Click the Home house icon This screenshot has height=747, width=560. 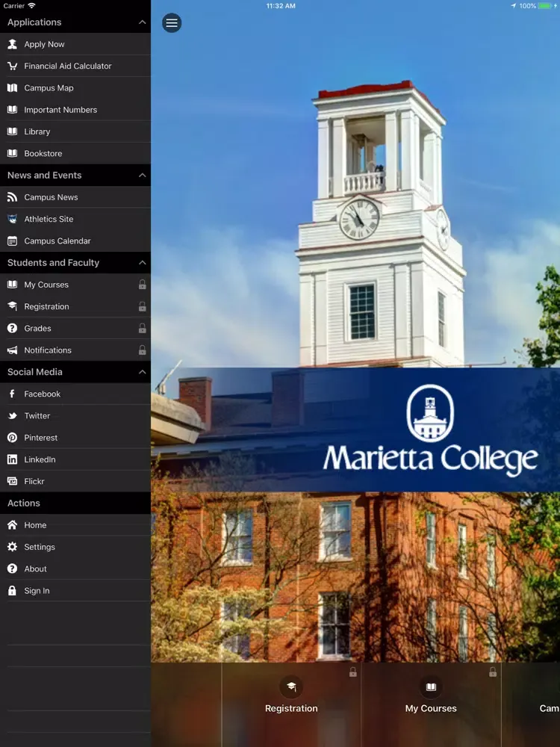(x=13, y=525)
